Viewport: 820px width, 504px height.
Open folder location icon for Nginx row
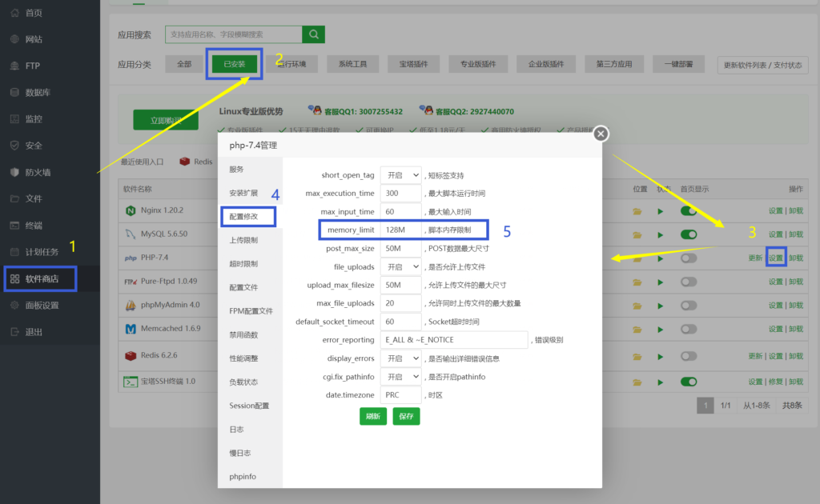click(x=637, y=211)
